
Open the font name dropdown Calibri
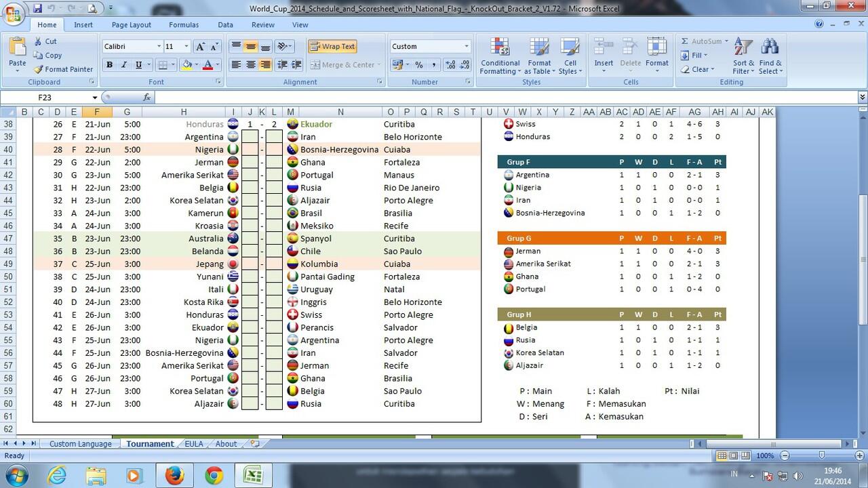click(x=159, y=47)
